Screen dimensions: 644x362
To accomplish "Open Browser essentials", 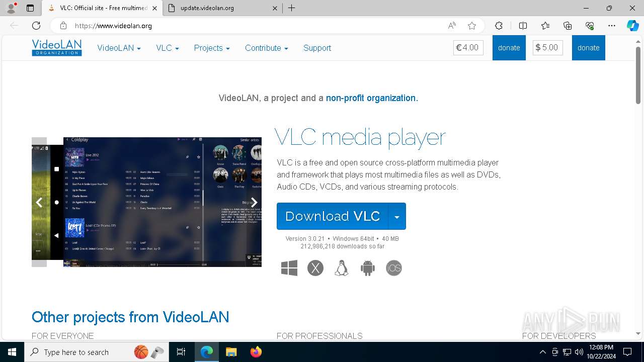I will [x=590, y=26].
